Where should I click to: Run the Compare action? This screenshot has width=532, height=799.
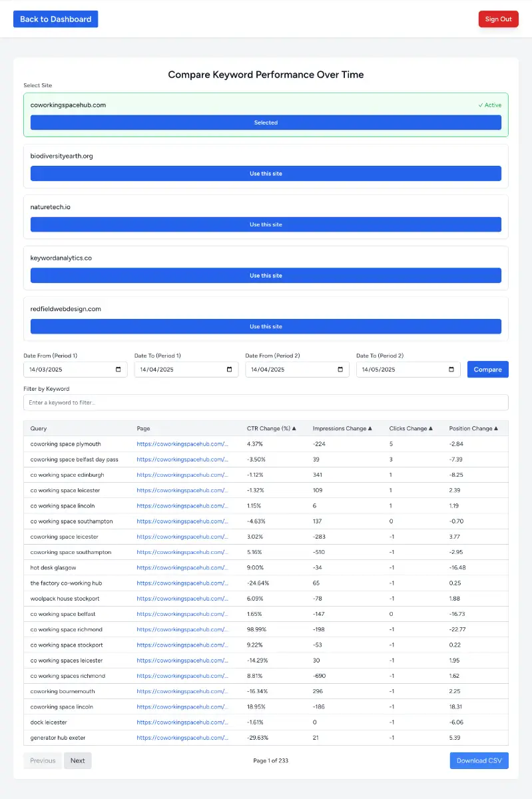[487, 370]
